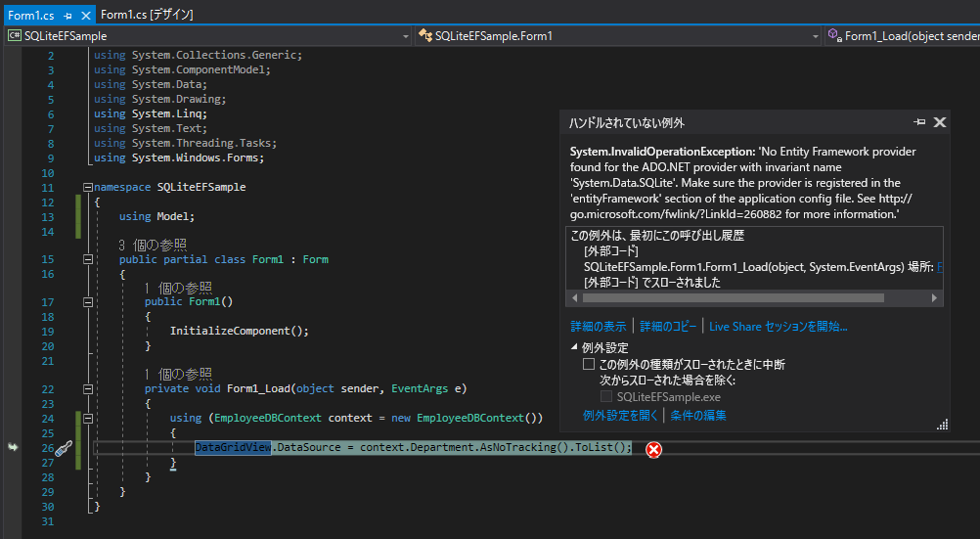Click the call stack horizontal scrollbar thumb

734,298
